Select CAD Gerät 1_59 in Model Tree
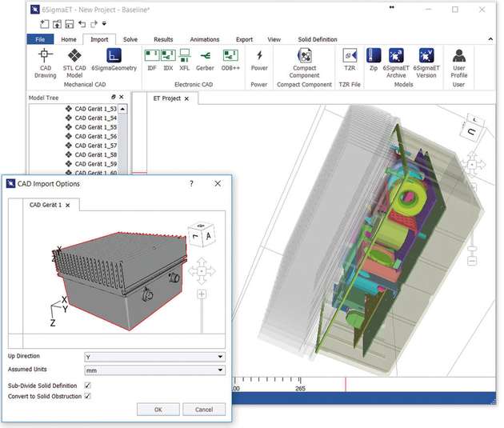The height and width of the screenshot is (428, 504). (x=91, y=164)
